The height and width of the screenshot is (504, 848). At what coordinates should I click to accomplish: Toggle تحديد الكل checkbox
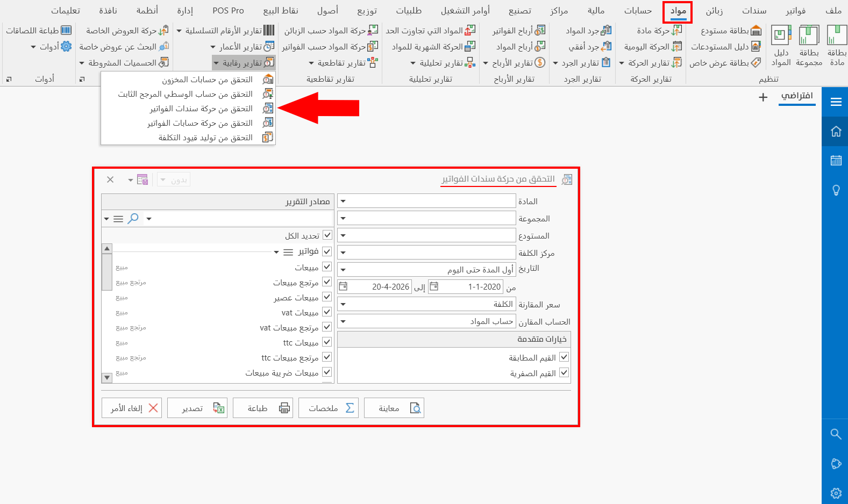point(327,235)
